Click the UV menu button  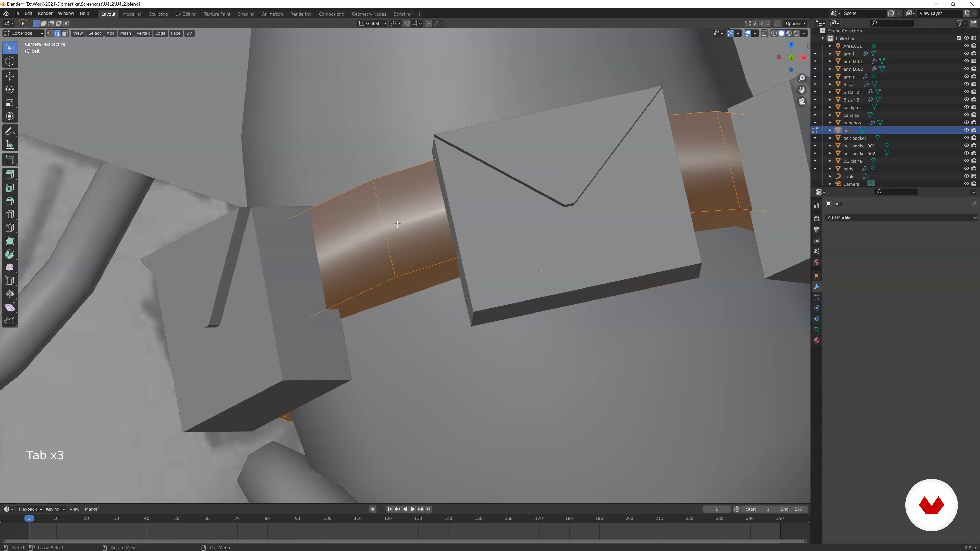click(189, 33)
